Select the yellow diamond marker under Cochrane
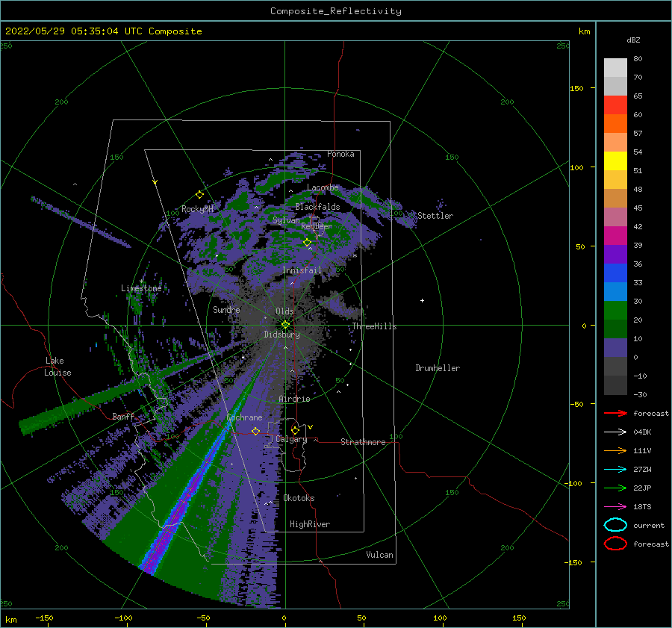This screenshot has height=628, width=672. click(256, 431)
